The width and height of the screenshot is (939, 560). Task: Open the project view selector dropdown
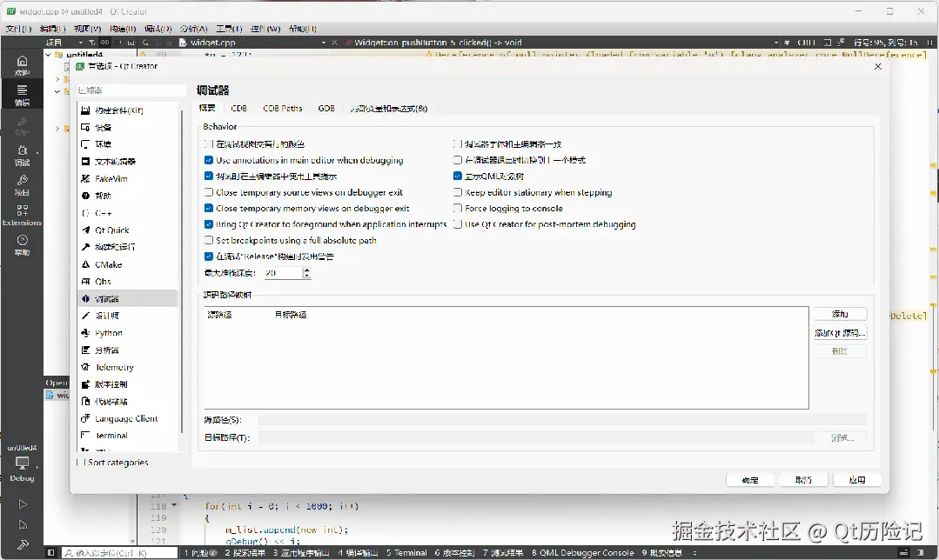pyautogui.click(x=80, y=43)
